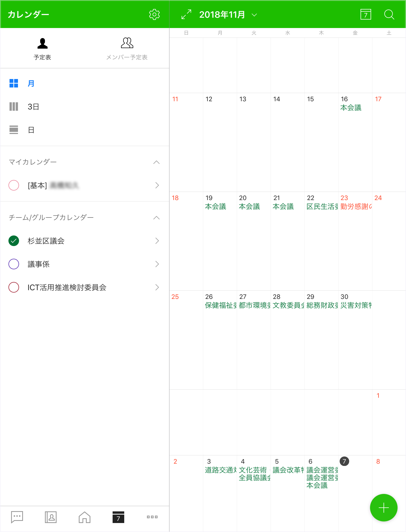This screenshot has height=532, width=406.
Task: Collapse the チーム/グループカレンダー section
Action: tap(156, 218)
